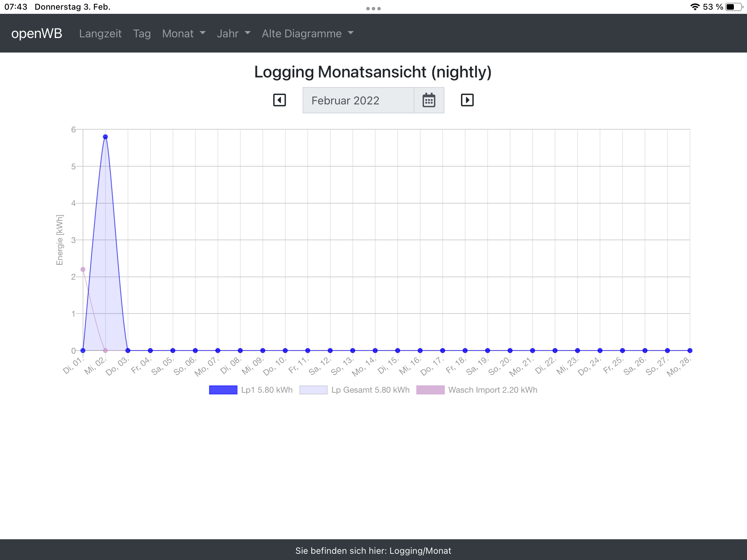Tap the battery status icon
The height and width of the screenshot is (560, 747).
coord(734,7)
